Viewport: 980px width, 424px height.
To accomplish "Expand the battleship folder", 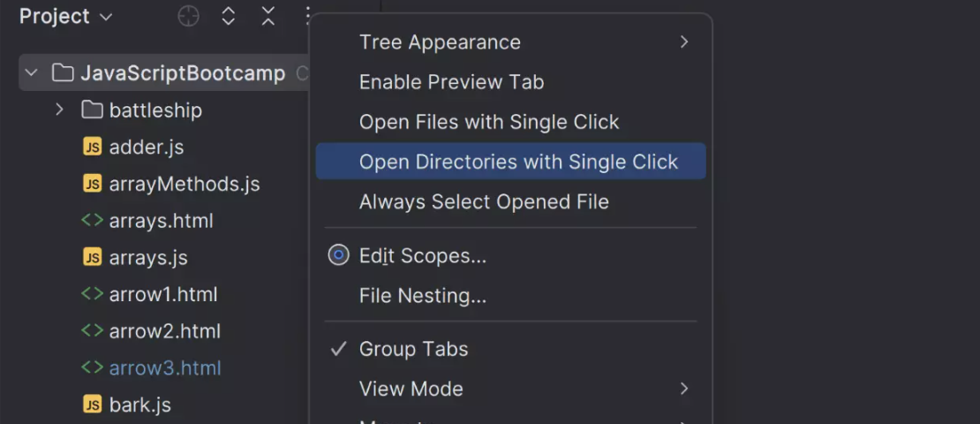I will point(60,110).
